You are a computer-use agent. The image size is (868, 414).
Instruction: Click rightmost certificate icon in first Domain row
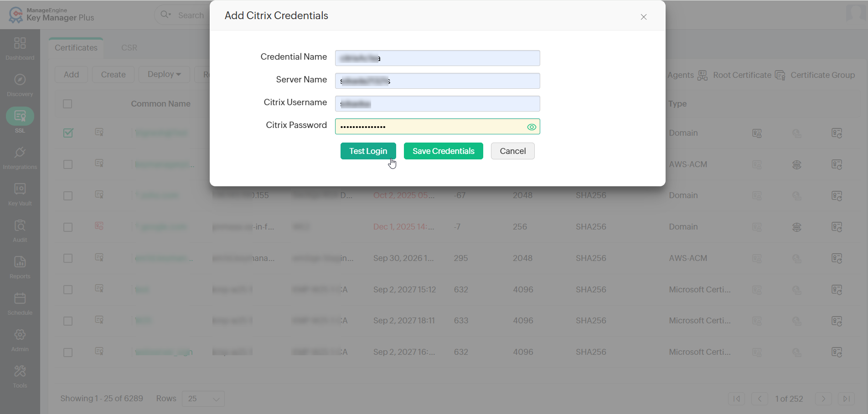point(837,133)
